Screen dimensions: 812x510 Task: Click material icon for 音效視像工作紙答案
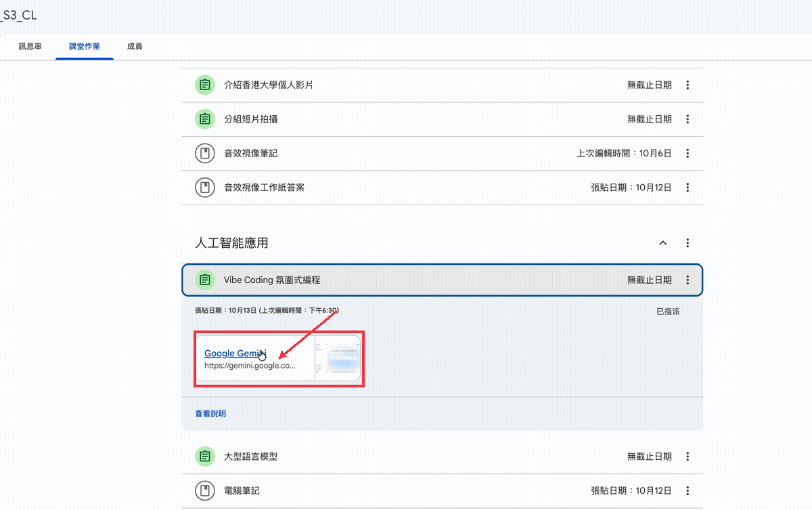pyautogui.click(x=204, y=188)
